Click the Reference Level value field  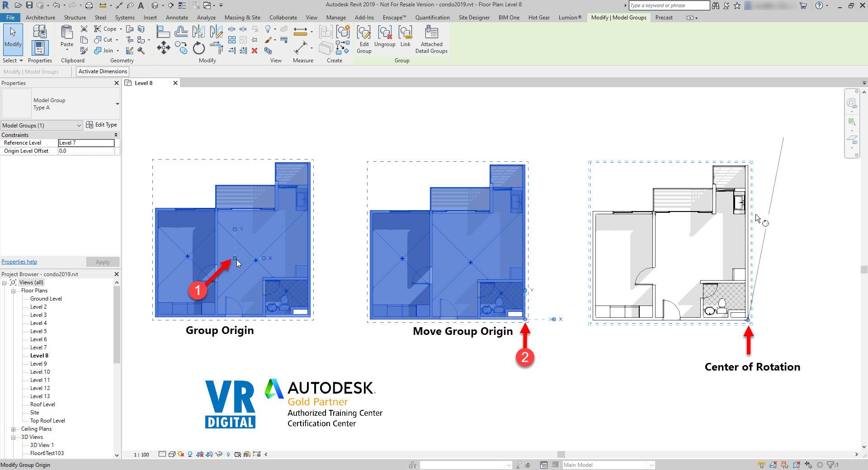[x=86, y=143]
